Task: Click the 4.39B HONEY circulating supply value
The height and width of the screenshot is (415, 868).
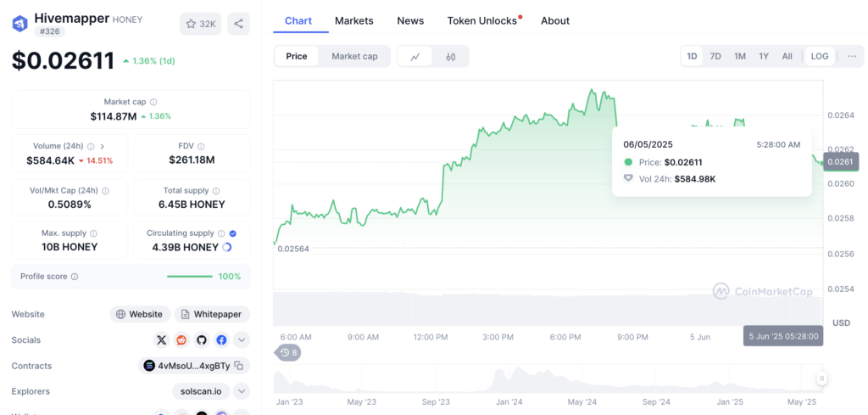Action: point(186,248)
